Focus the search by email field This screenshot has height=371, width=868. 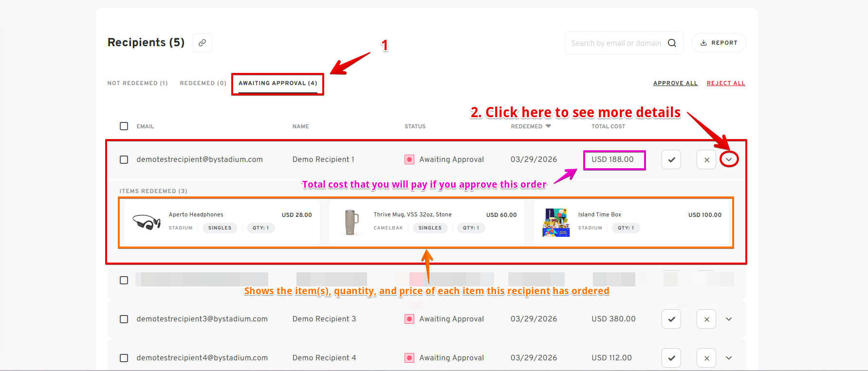[616, 43]
